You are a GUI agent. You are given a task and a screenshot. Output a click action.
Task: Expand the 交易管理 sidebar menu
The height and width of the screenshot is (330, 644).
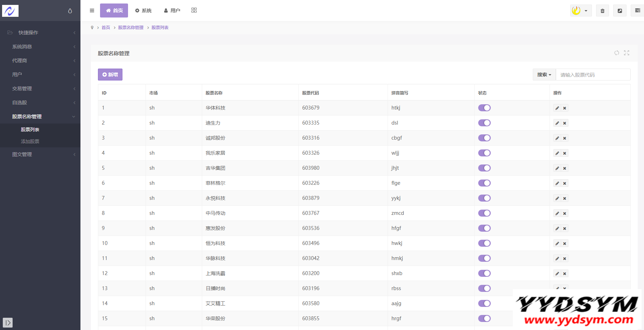(x=22, y=89)
